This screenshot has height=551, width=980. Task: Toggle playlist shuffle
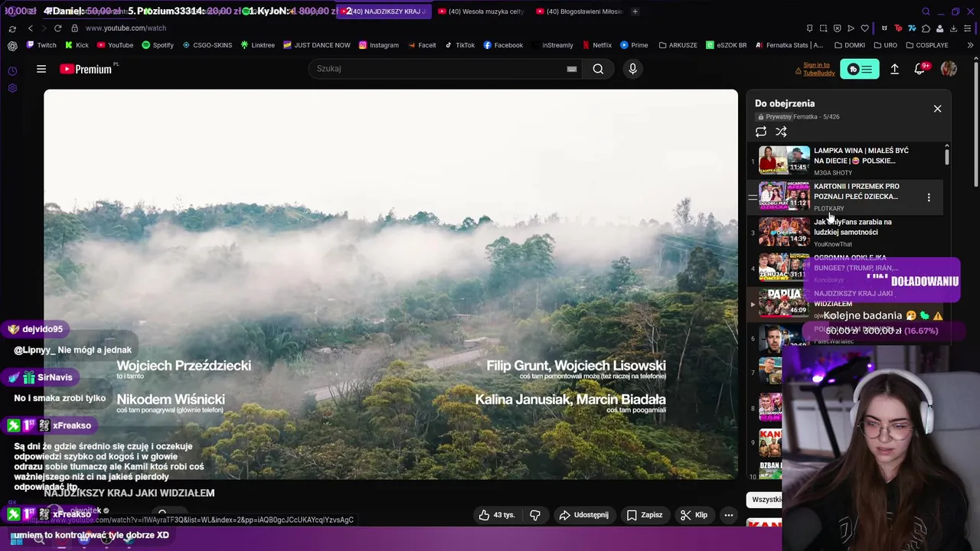point(781,132)
